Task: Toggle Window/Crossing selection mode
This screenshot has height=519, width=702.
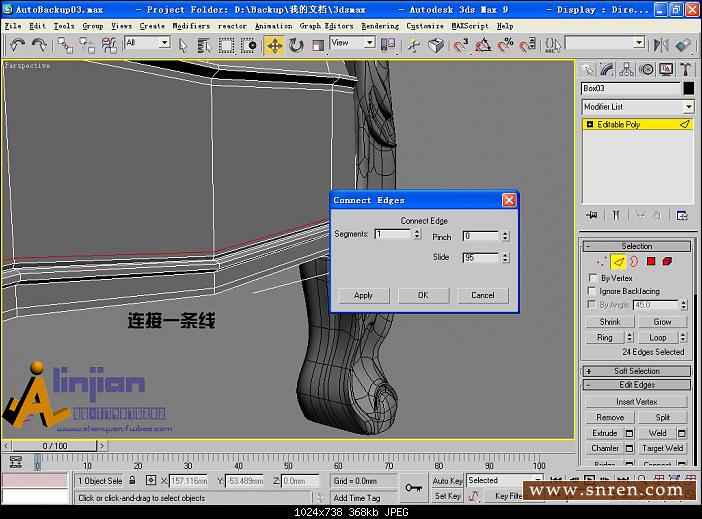Action: (248, 45)
